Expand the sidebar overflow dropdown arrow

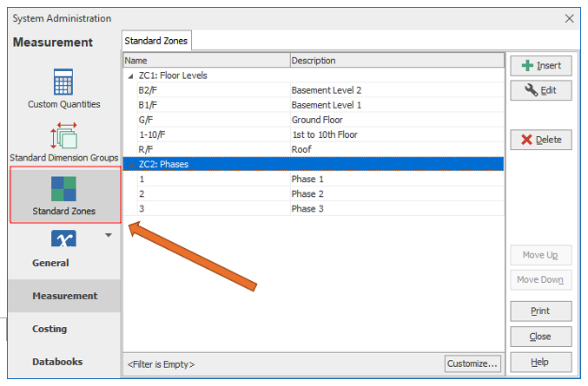pyautogui.click(x=109, y=235)
